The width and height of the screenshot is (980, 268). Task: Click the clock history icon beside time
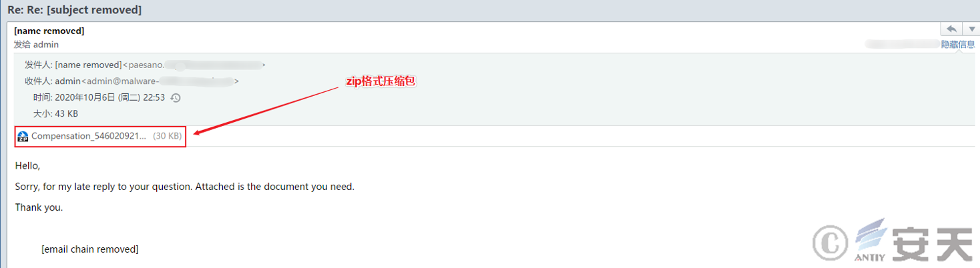[176, 97]
